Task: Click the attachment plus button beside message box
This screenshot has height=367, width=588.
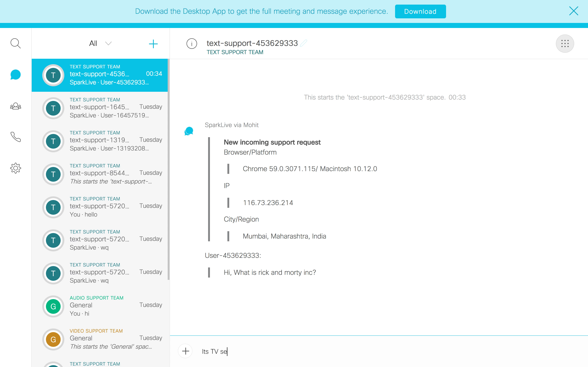Action: (x=185, y=351)
